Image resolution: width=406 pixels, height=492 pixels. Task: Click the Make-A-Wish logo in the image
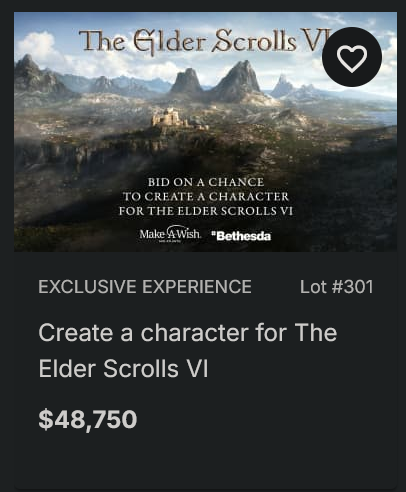pos(170,234)
